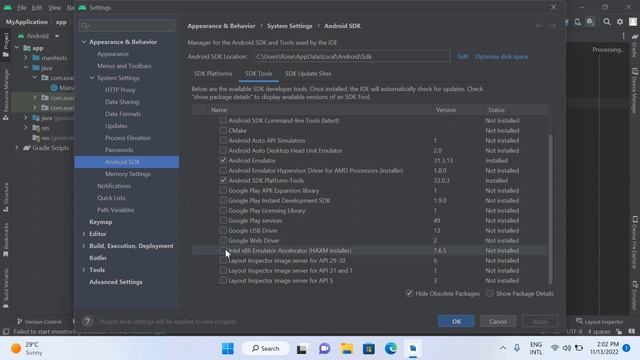Open the Task View taskbar icon
Screen dimensions: 640x360
(x=302, y=349)
